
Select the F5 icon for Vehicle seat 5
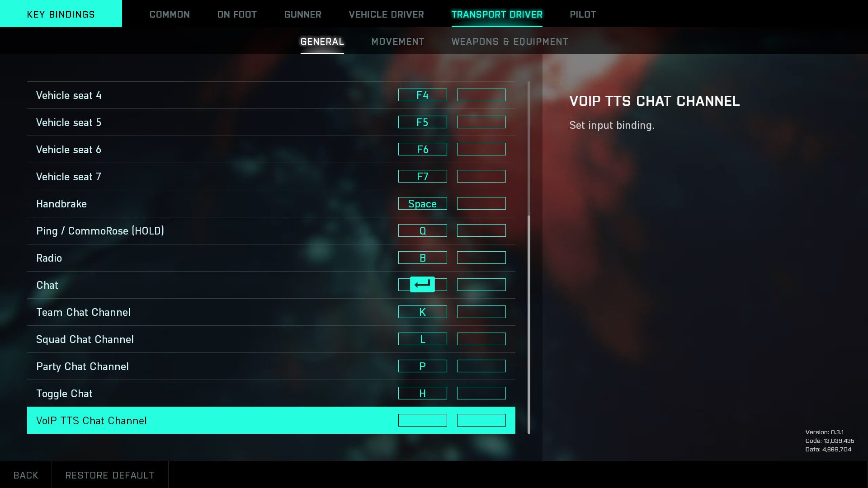tap(422, 122)
